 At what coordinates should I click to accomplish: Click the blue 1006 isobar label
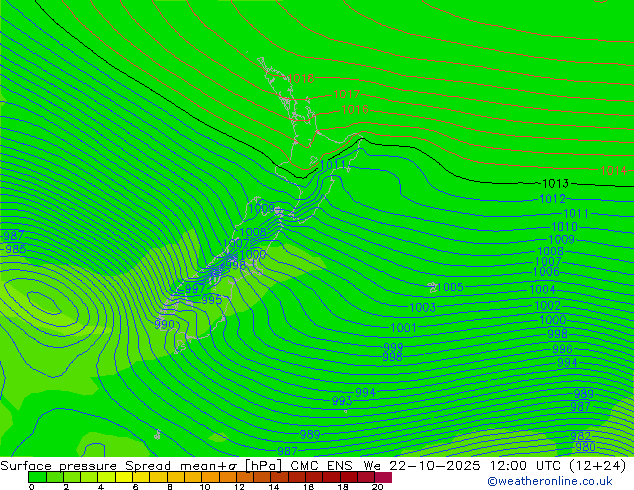[x=546, y=272]
